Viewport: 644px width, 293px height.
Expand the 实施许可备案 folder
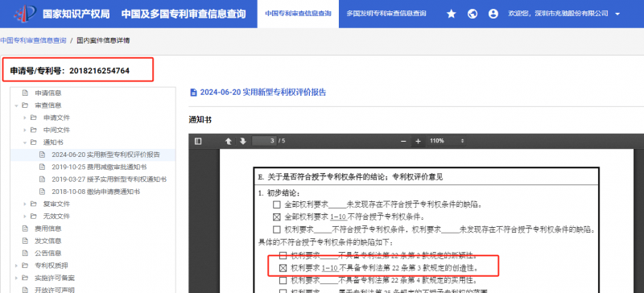click(x=16, y=279)
